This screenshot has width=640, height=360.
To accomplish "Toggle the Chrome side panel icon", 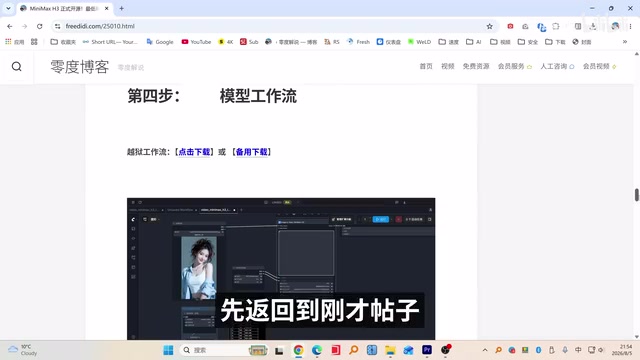I will 578,26.
